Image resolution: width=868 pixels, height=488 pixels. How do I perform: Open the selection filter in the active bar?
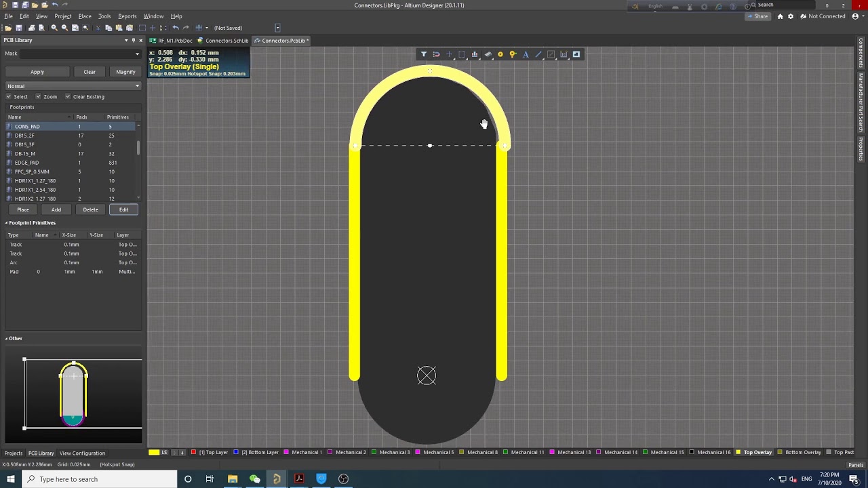tap(424, 54)
